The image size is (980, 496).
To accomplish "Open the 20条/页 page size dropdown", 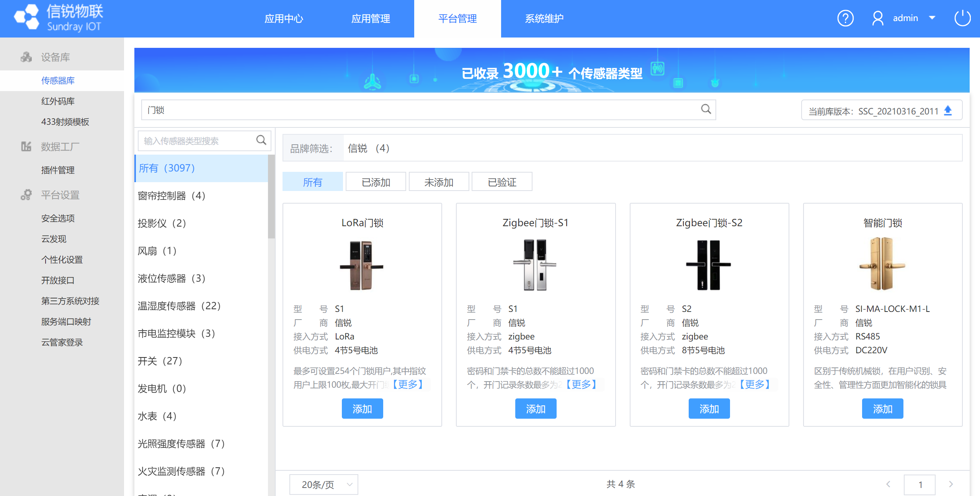I will tap(323, 485).
